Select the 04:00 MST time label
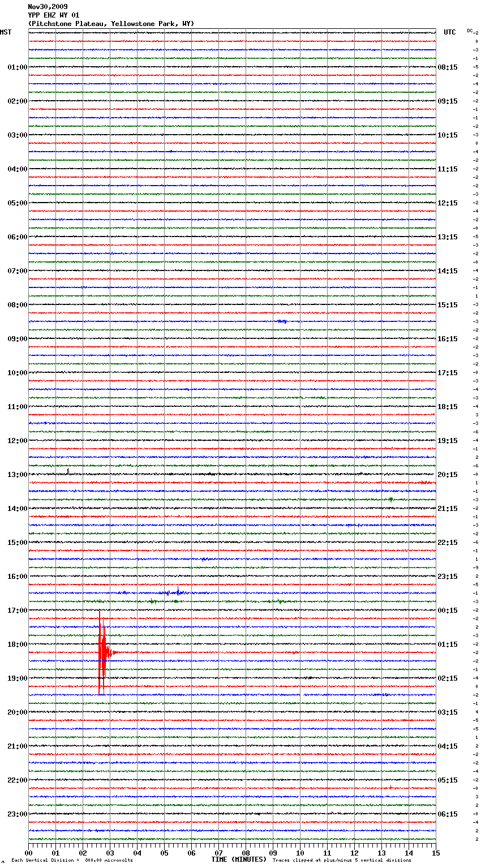This screenshot has height=868, width=481. point(18,169)
